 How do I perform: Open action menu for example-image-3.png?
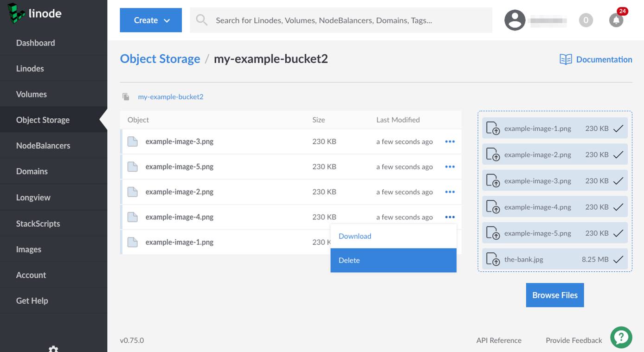[x=450, y=141]
